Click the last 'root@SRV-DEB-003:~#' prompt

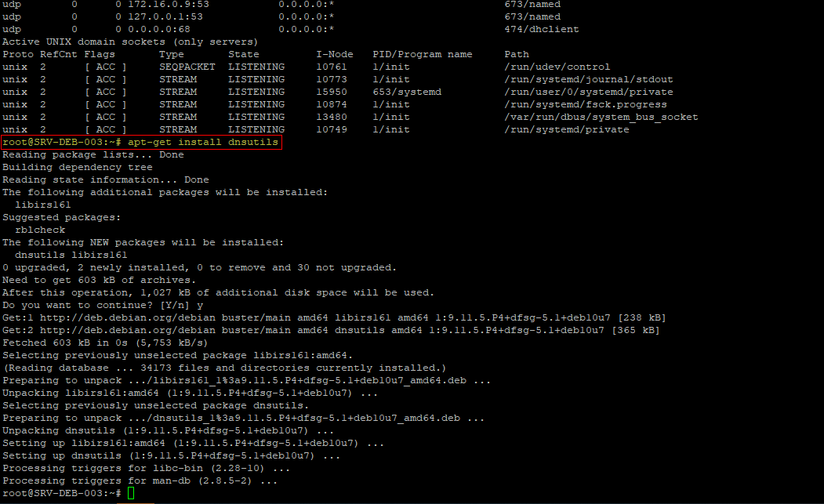pyautogui.click(x=62, y=493)
